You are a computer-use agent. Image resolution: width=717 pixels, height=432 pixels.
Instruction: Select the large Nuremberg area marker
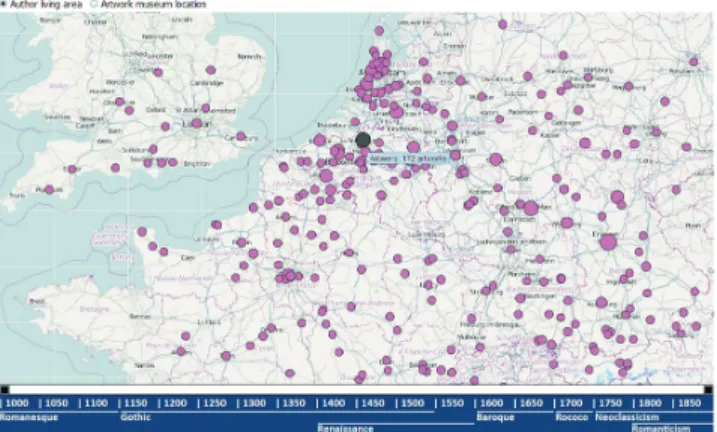tap(608, 243)
